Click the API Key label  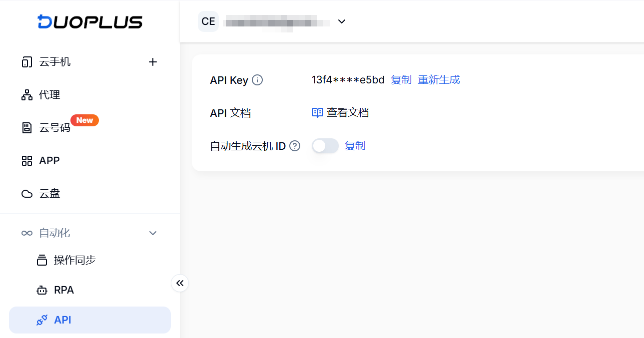[229, 80]
